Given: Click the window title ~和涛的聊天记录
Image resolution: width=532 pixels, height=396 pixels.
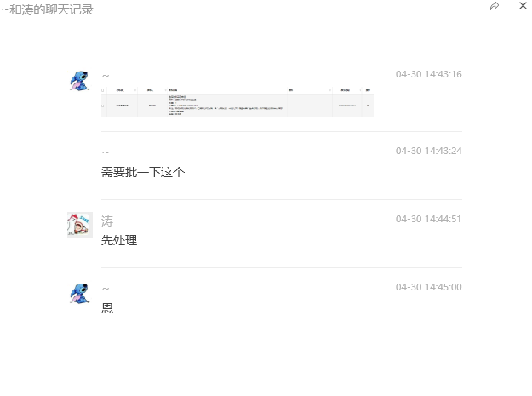Looking at the screenshot, I should pyautogui.click(x=48, y=9).
